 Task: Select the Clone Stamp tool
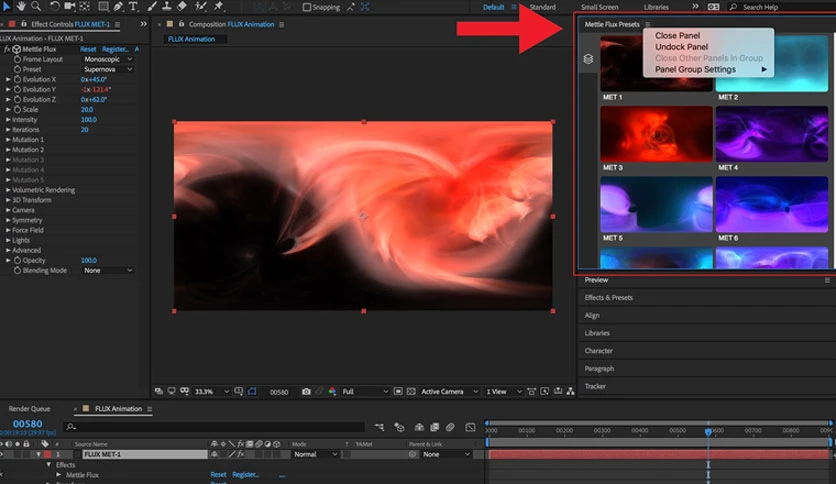(167, 6)
